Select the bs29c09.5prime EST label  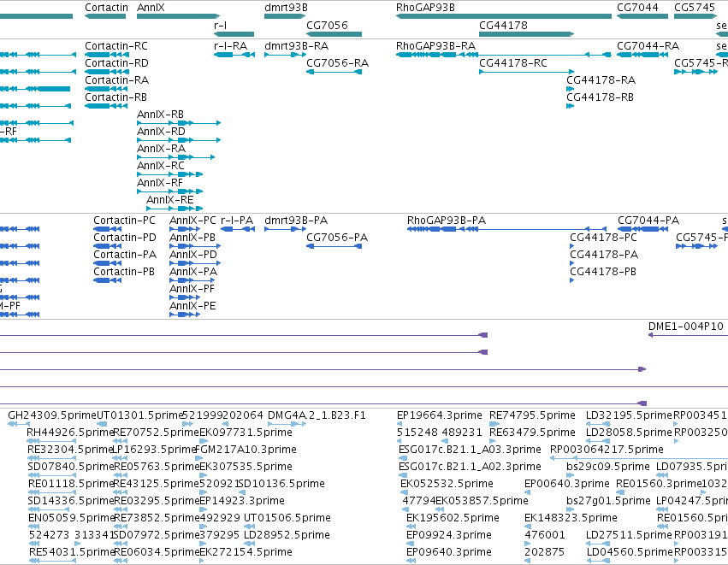[x=608, y=467]
